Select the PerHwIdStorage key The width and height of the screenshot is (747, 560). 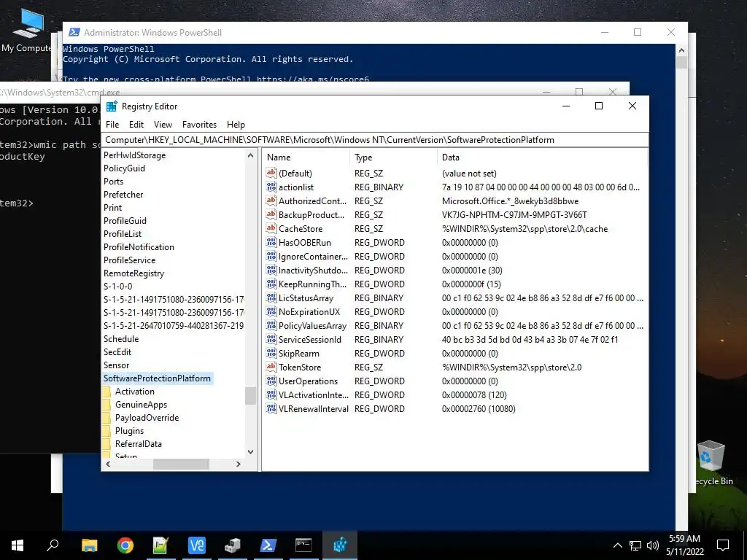pyautogui.click(x=135, y=155)
